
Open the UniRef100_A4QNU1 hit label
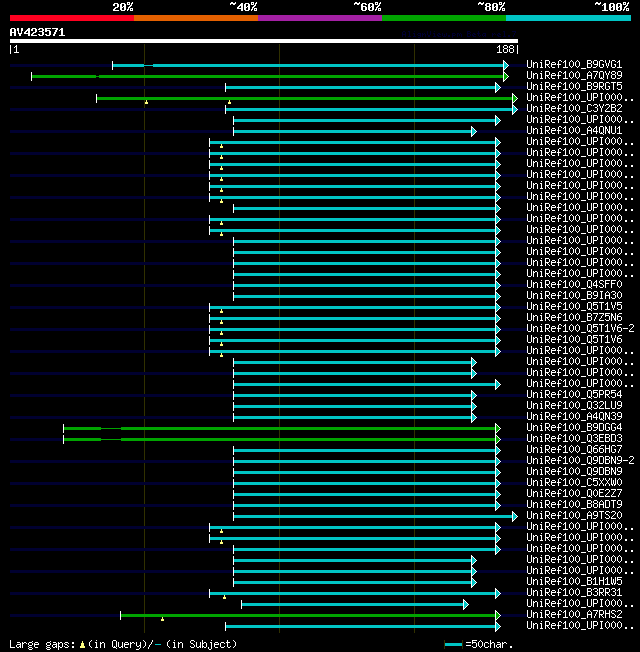(574, 131)
